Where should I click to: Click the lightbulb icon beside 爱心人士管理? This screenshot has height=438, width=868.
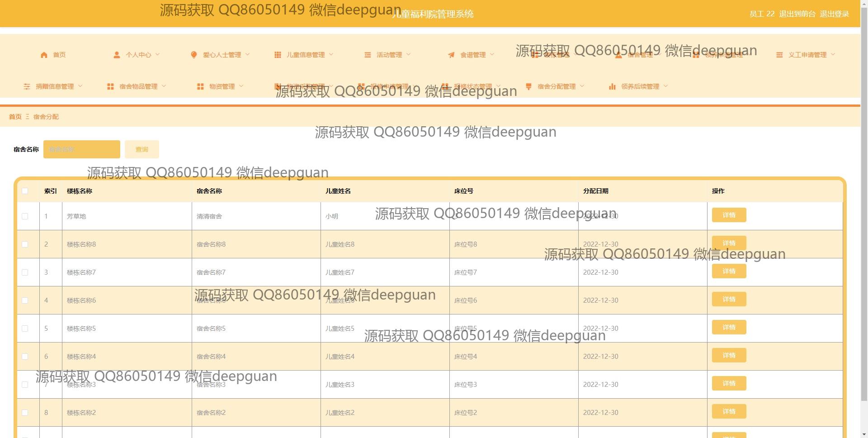(194, 55)
